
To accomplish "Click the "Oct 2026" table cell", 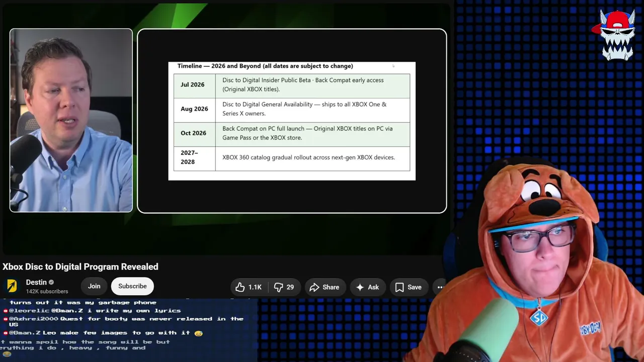I will [194, 133].
